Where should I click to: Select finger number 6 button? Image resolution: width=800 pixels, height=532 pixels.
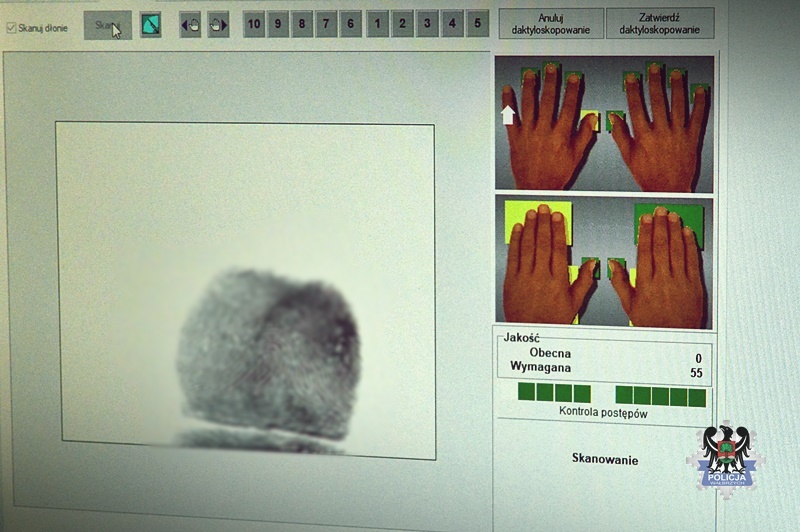pyautogui.click(x=350, y=23)
